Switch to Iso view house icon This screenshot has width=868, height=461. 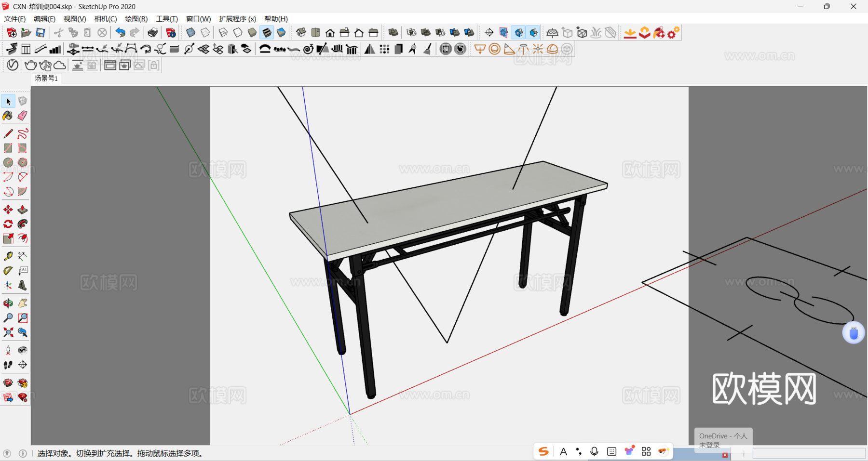pyautogui.click(x=301, y=33)
